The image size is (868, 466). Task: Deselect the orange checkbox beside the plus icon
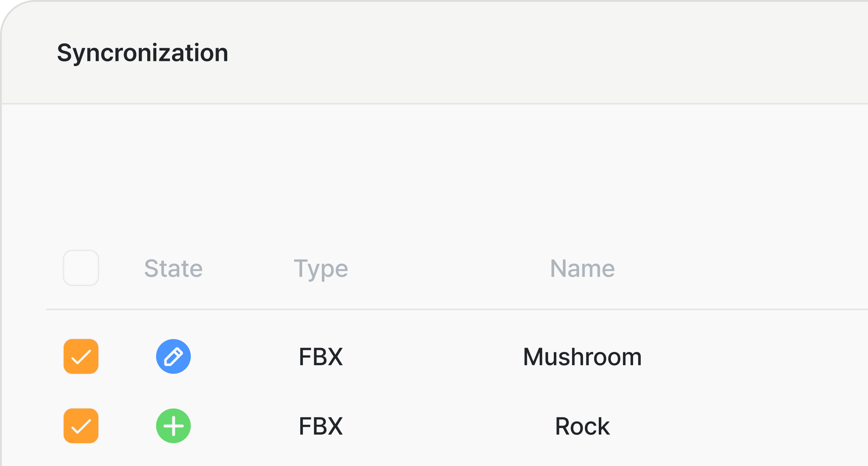coord(81,426)
